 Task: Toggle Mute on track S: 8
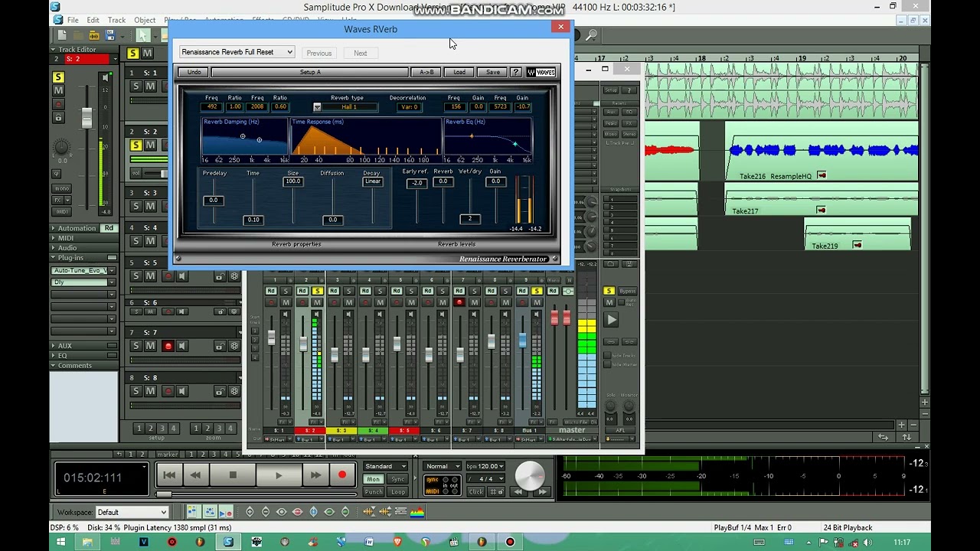coord(150,391)
